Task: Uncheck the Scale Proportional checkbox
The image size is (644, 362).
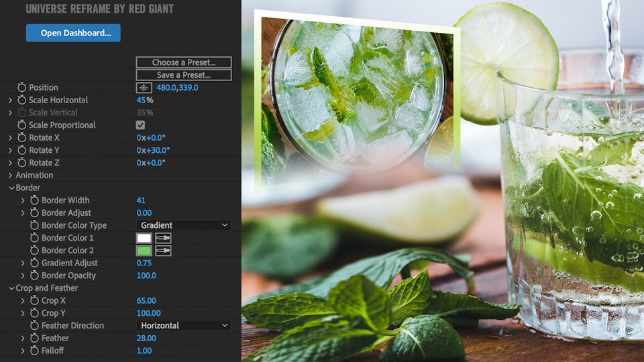Action: (140, 125)
